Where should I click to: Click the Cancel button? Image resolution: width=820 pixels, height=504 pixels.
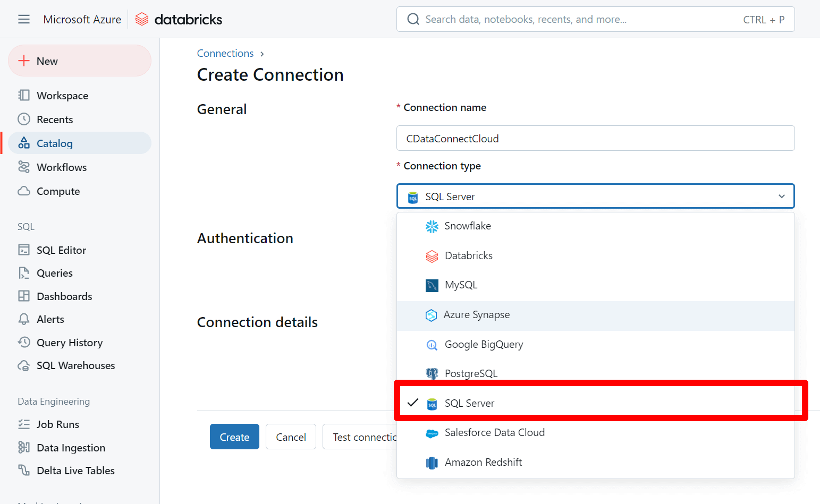point(291,437)
